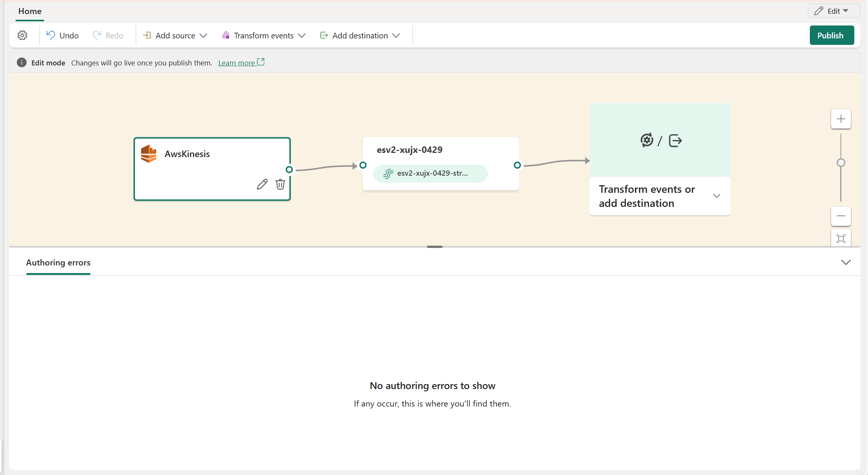Click the AwsKinesis output connector circle
Image resolution: width=868 pixels, height=475 pixels.
pos(289,170)
